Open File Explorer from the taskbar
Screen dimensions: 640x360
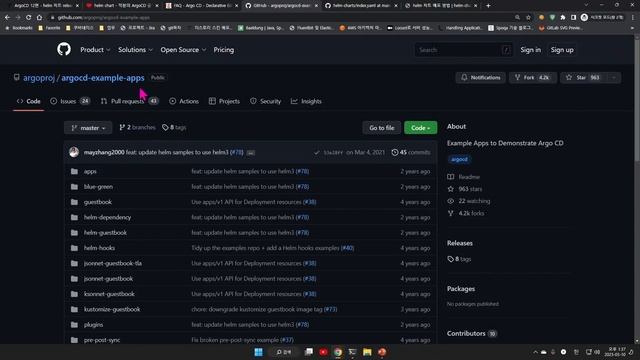pos(367,352)
